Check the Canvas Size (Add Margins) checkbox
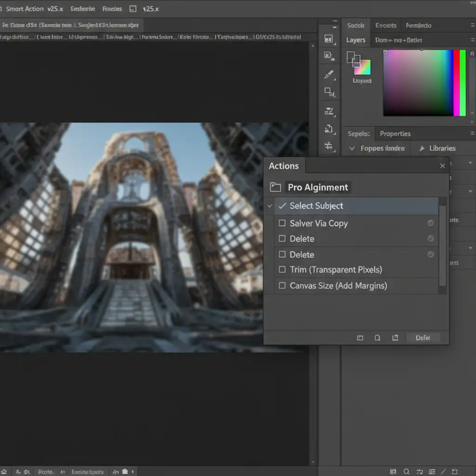This screenshot has height=476, width=476. (x=282, y=285)
